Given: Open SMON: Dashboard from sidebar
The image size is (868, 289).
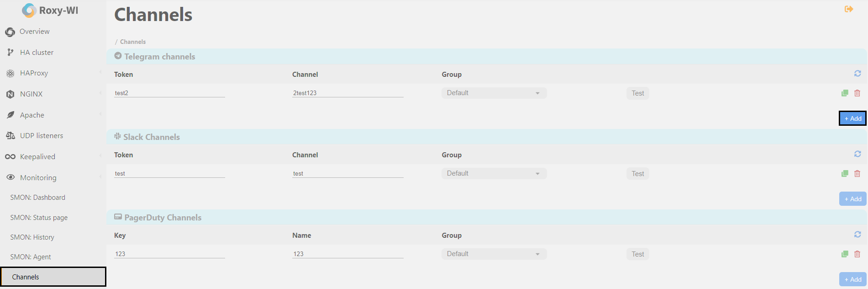Looking at the screenshot, I should tap(38, 198).
